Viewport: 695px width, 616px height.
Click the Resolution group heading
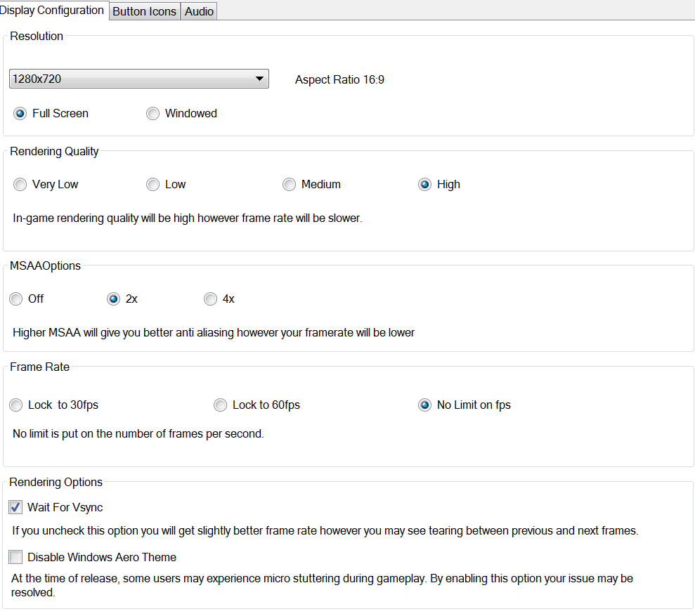pyautogui.click(x=37, y=37)
